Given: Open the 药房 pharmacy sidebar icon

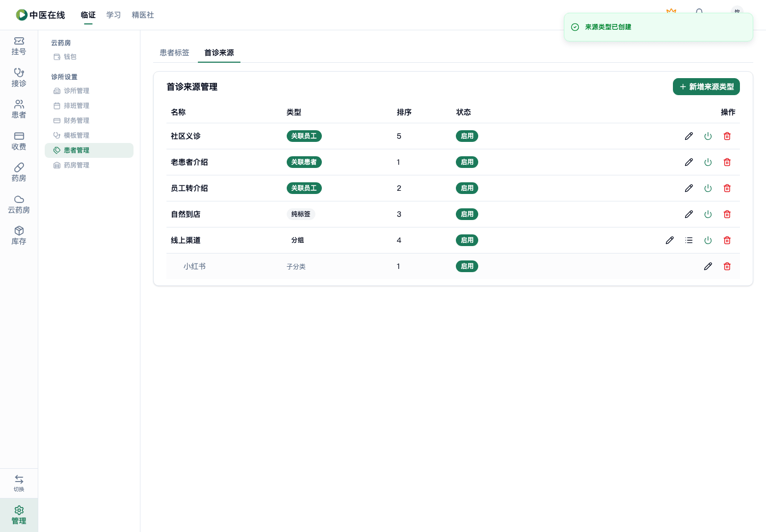Looking at the screenshot, I should pyautogui.click(x=19, y=173).
